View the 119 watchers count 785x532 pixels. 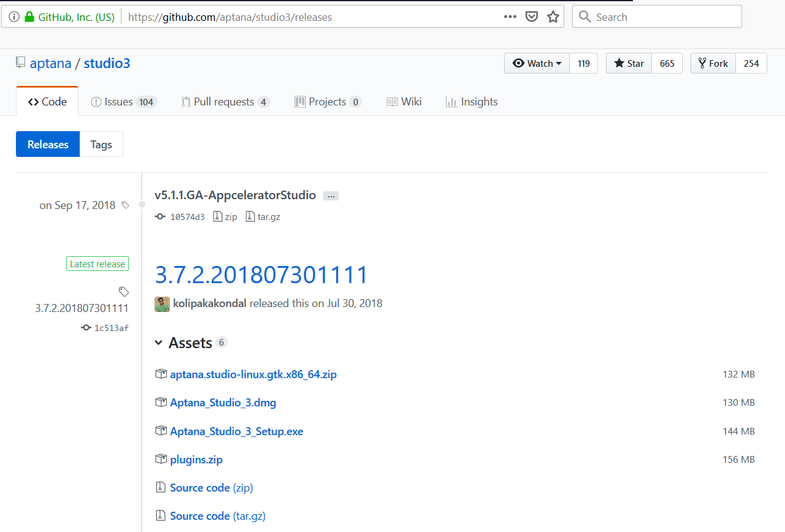(584, 63)
